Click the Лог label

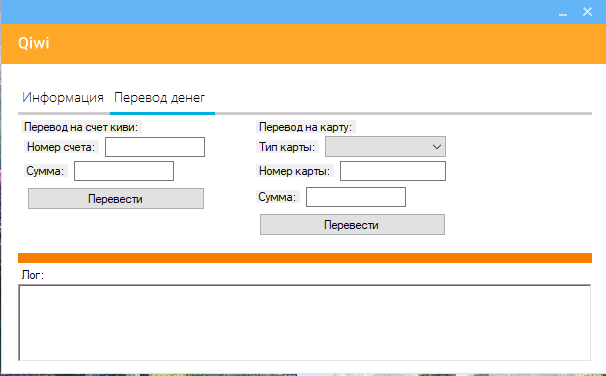click(x=33, y=275)
